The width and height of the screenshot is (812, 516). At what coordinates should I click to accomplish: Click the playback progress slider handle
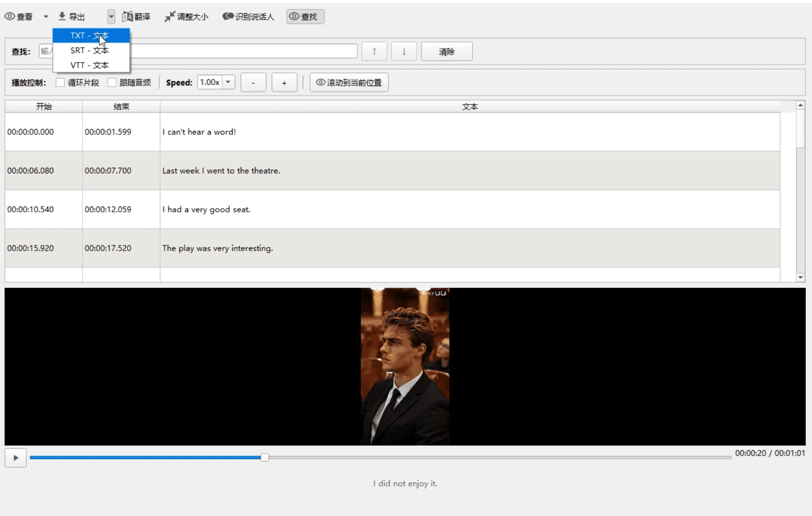pos(265,458)
